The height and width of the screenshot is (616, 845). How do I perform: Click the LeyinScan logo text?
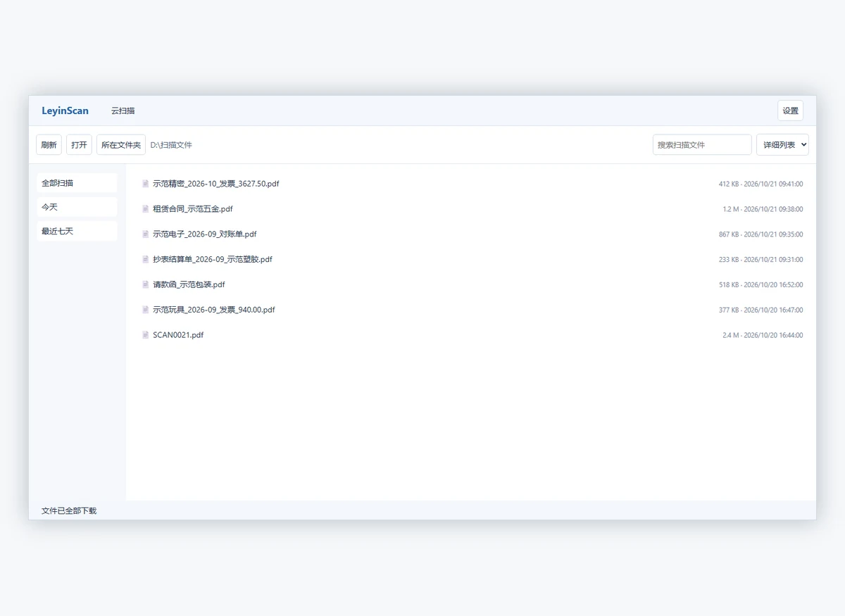tap(65, 111)
